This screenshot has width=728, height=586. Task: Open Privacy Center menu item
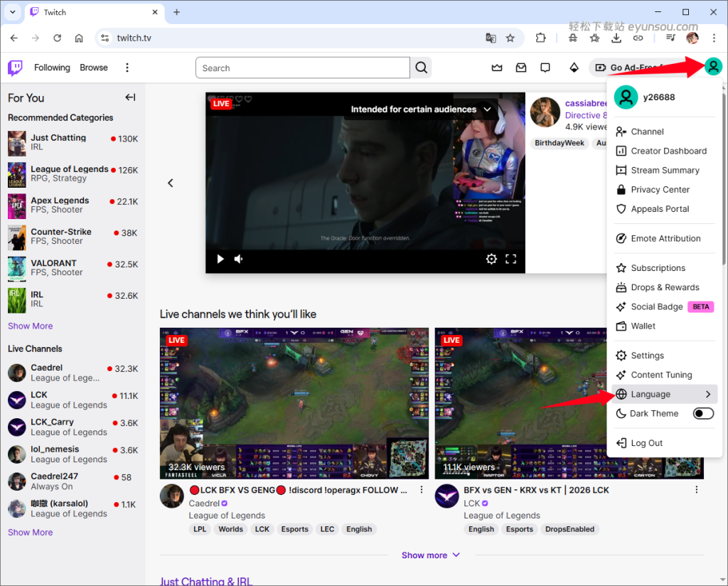pos(665,190)
